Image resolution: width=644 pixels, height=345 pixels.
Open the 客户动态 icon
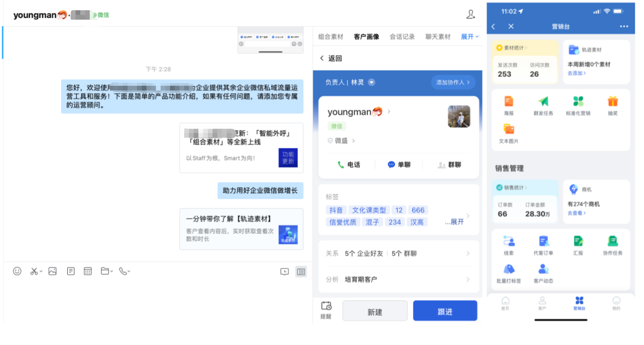click(543, 269)
